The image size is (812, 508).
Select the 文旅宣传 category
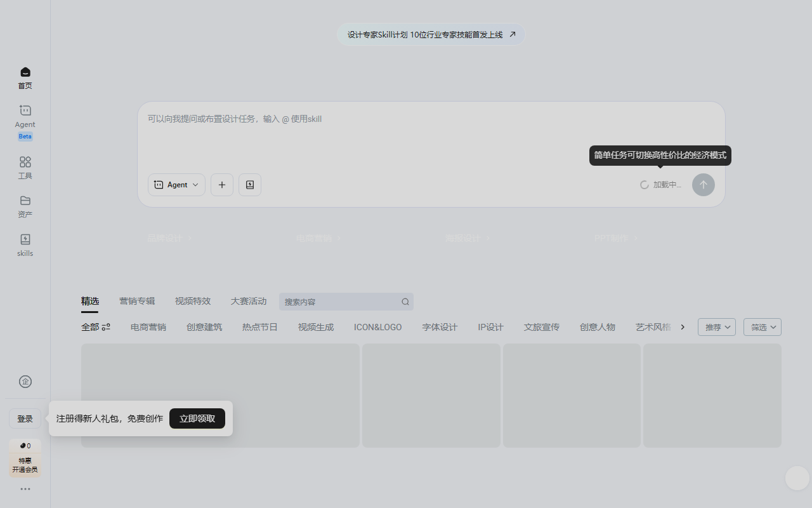tap(542, 327)
